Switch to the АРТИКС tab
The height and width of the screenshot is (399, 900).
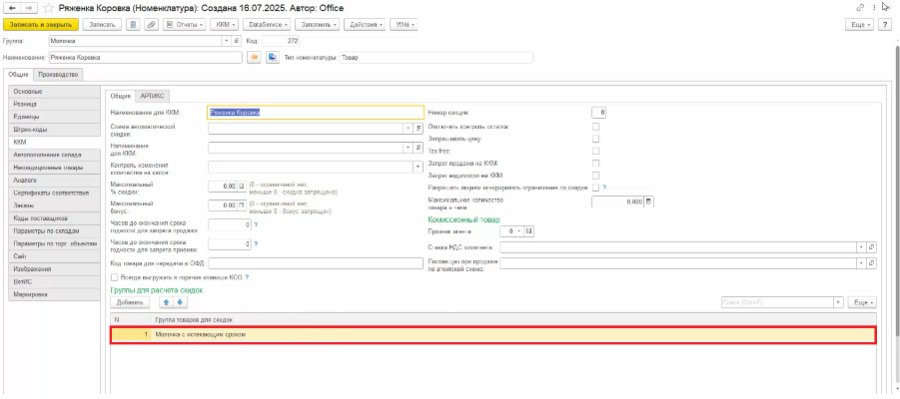coord(152,96)
